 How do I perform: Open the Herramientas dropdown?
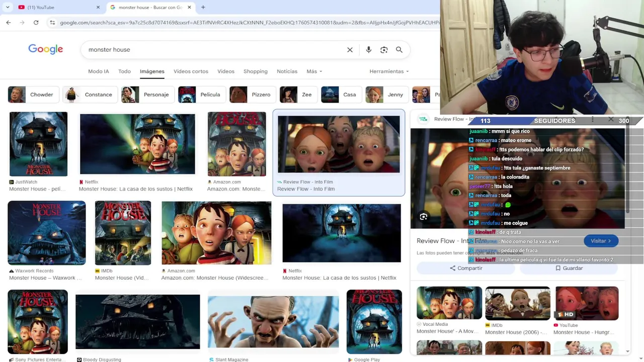tap(389, 71)
